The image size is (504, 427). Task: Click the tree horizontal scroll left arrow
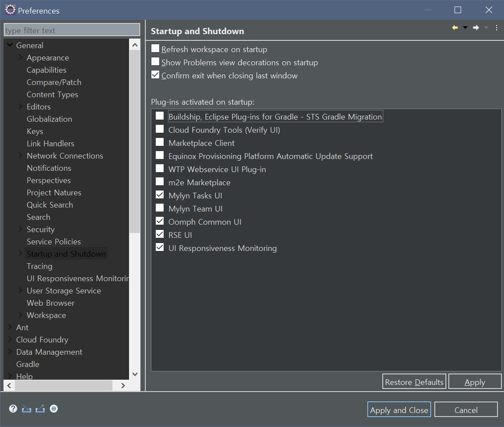click(x=9, y=385)
